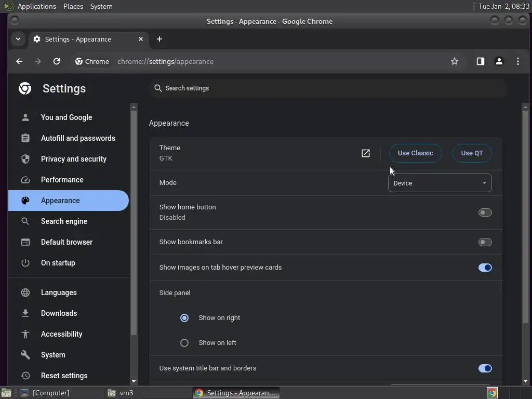The image size is (532, 399).
Task: Close the Settings - Appearance tab
Action: (x=141, y=39)
